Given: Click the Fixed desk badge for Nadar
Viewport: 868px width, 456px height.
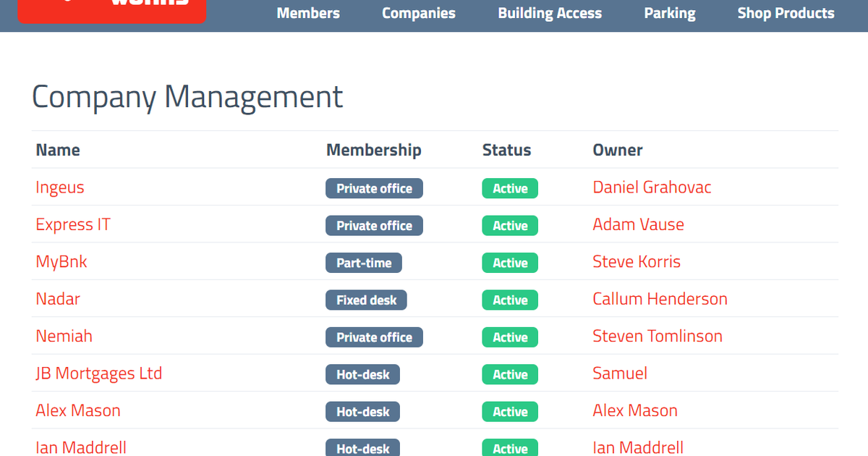Looking at the screenshot, I should 366,300.
